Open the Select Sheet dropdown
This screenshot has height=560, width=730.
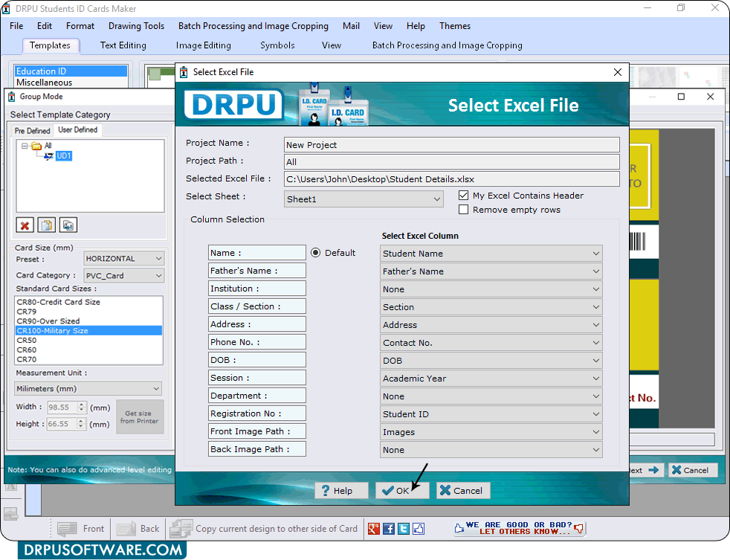[363, 199]
